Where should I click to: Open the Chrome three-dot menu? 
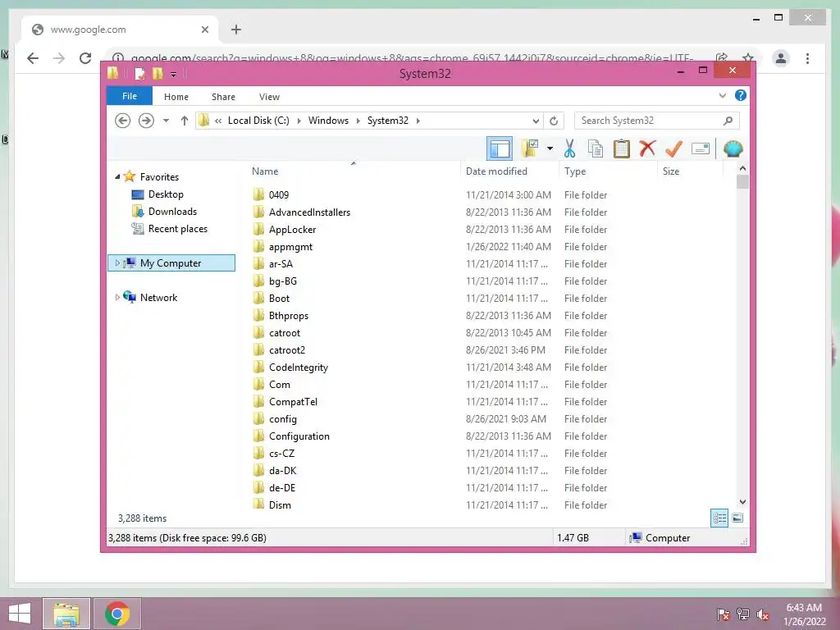click(x=807, y=58)
